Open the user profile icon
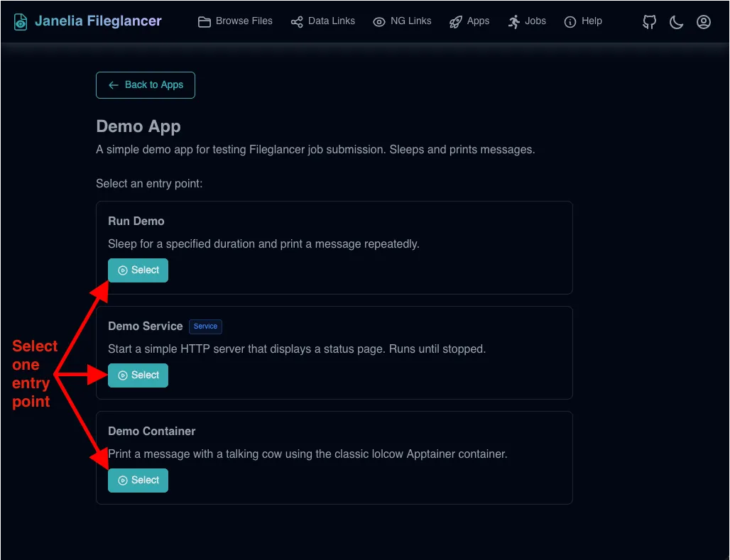The width and height of the screenshot is (730, 560). tap(704, 22)
